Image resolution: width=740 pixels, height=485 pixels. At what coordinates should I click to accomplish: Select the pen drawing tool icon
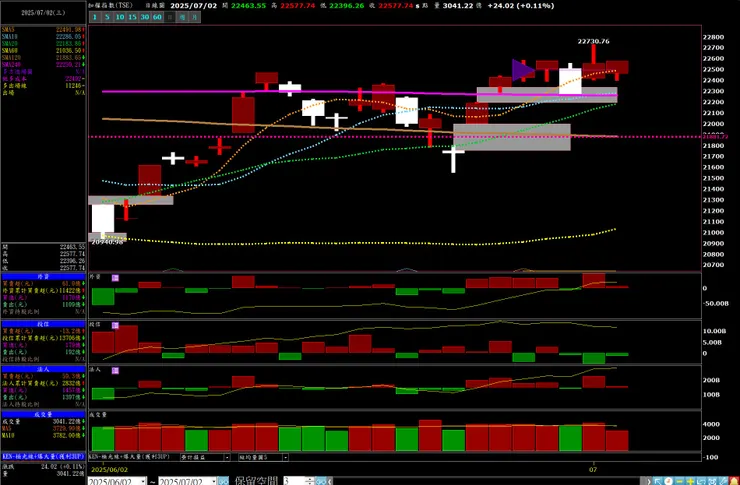723,481
